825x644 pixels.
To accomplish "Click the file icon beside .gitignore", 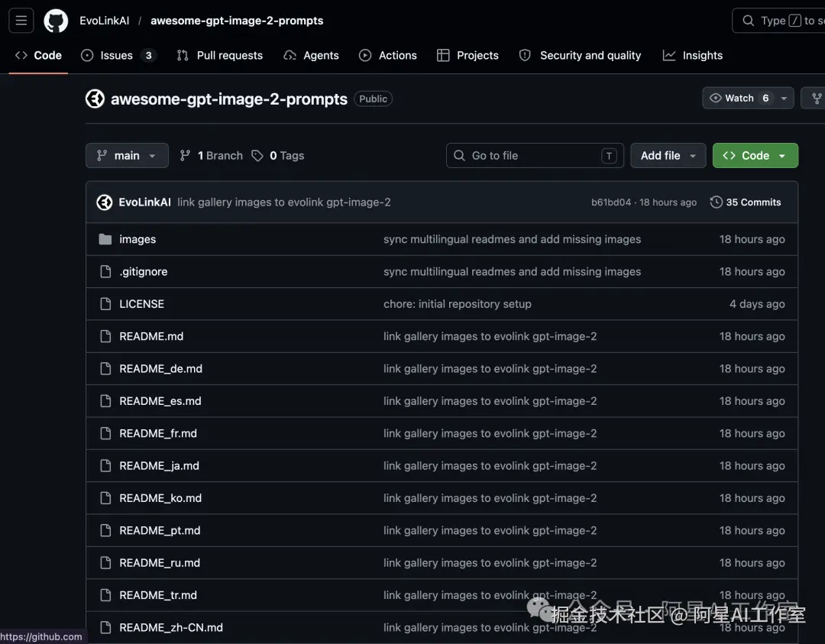I will (105, 271).
